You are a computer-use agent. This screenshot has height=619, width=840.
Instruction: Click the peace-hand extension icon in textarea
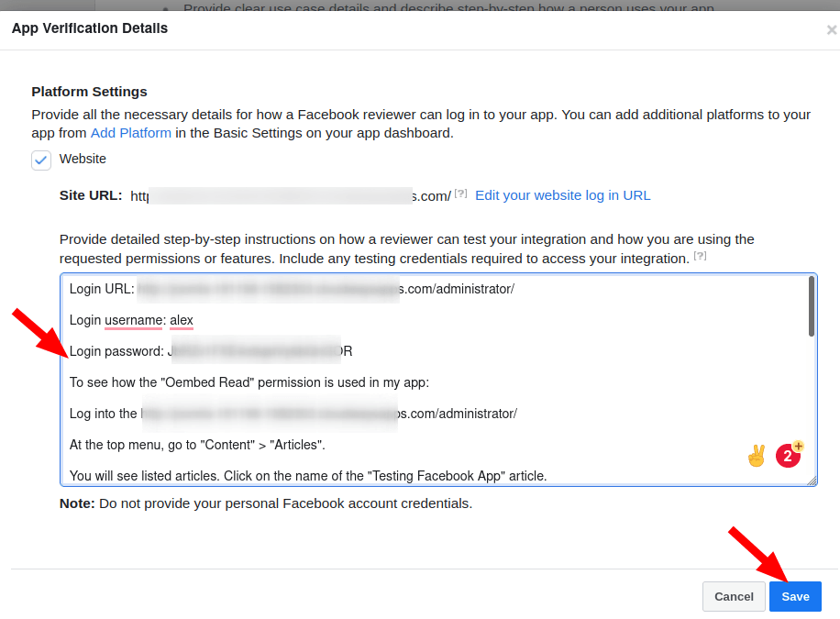click(756, 455)
